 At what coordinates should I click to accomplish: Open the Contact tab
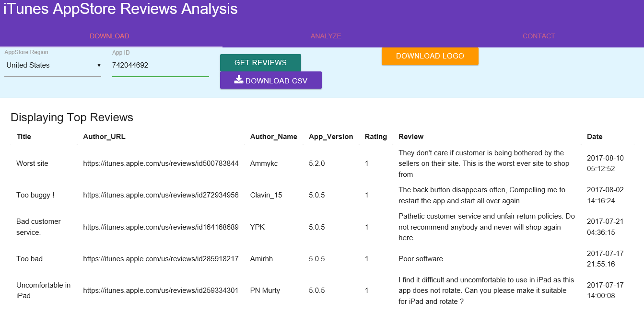click(539, 36)
